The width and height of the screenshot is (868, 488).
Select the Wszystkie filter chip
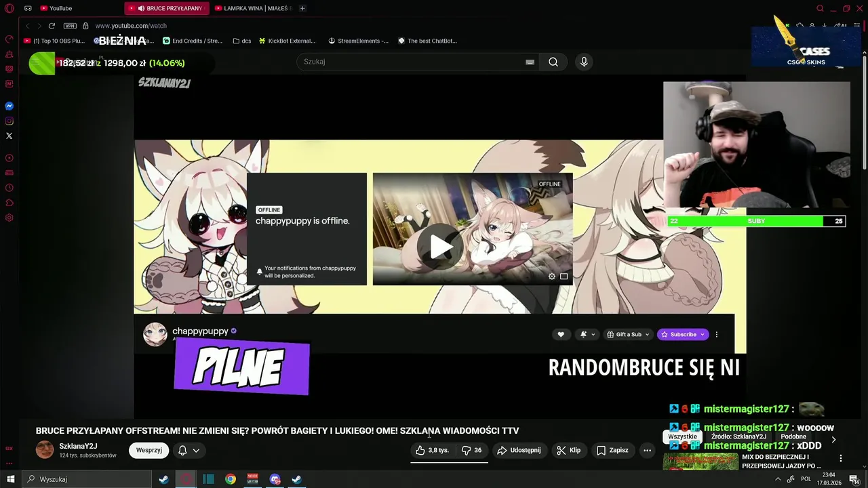pos(682,436)
